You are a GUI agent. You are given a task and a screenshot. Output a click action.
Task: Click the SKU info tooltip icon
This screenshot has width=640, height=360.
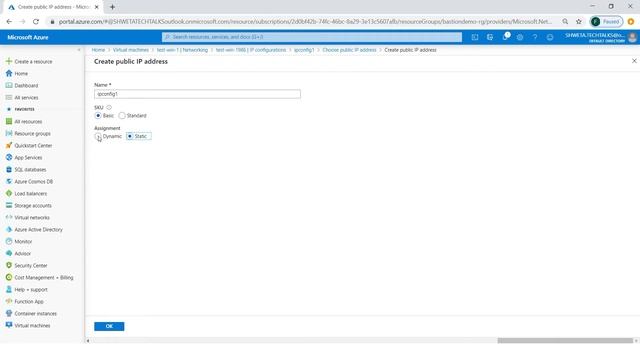tap(109, 107)
